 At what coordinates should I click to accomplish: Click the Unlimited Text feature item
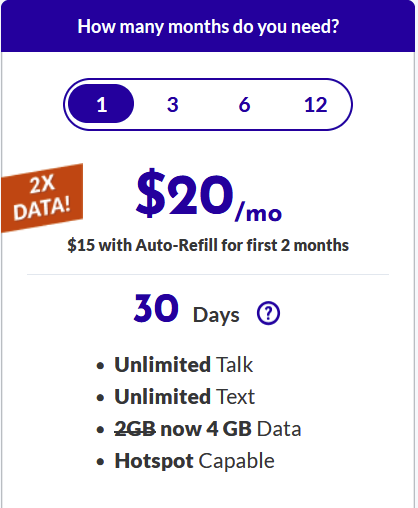click(185, 397)
